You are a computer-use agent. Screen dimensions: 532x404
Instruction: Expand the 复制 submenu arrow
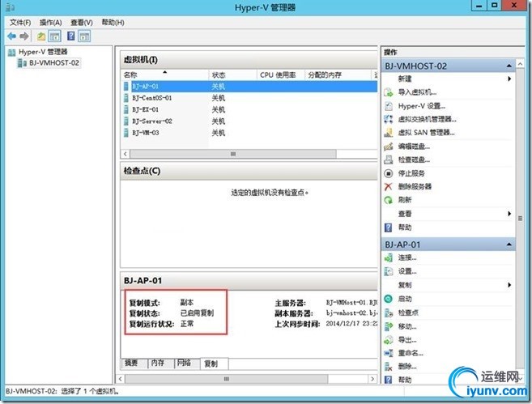(x=509, y=285)
